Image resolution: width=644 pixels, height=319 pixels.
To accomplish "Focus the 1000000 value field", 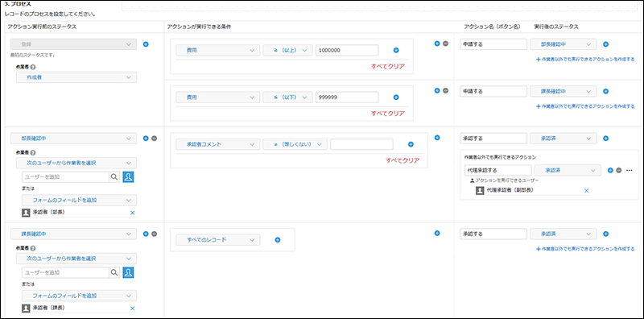I will coord(347,50).
